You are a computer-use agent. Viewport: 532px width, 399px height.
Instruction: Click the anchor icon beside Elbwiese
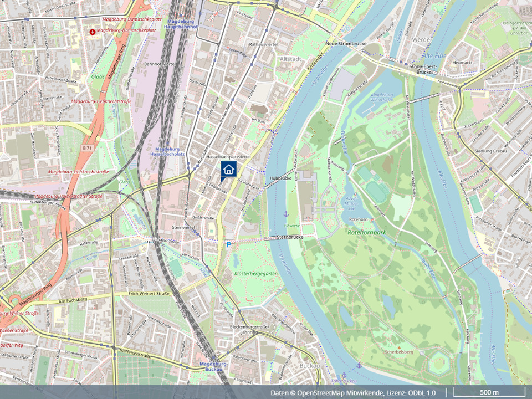[286, 214]
